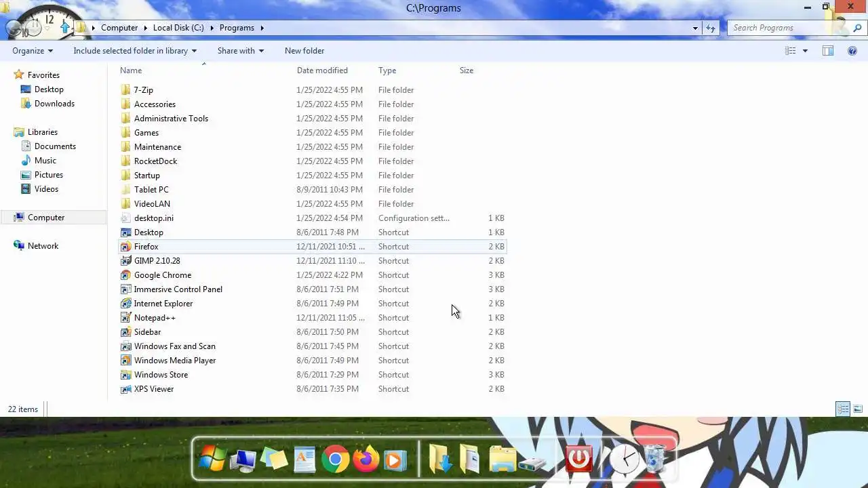
Task: Open the view options dropdown arrow
Action: click(805, 51)
